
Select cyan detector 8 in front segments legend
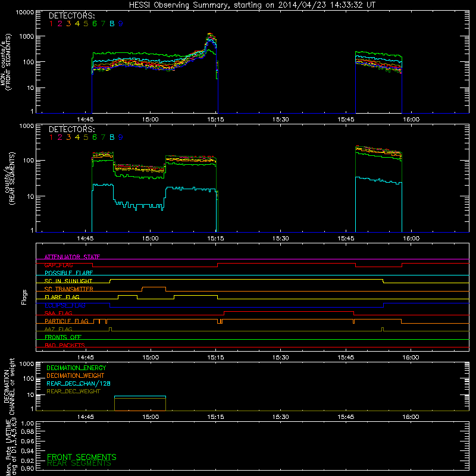pyautogui.click(x=112, y=23)
